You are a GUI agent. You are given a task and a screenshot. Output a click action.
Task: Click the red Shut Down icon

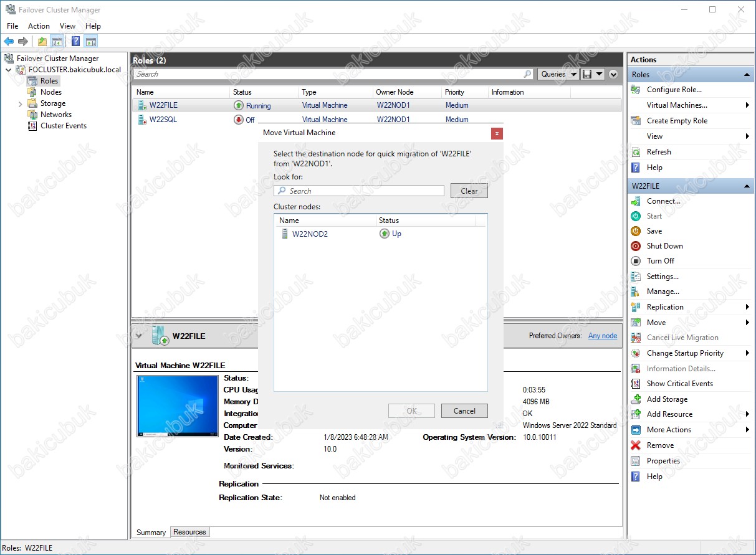tap(636, 246)
